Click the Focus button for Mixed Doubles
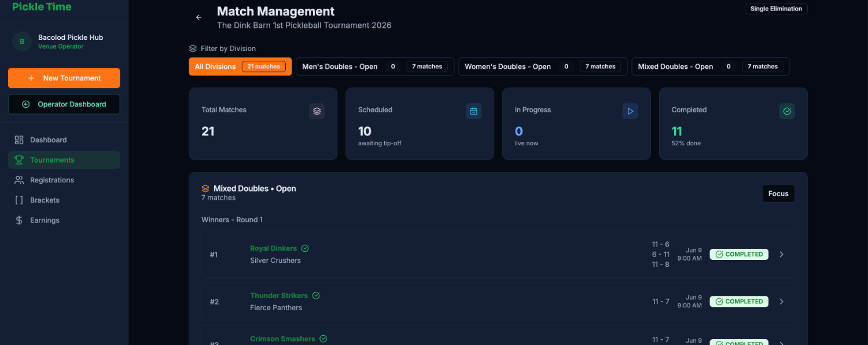This screenshot has height=345, width=868. tap(778, 194)
